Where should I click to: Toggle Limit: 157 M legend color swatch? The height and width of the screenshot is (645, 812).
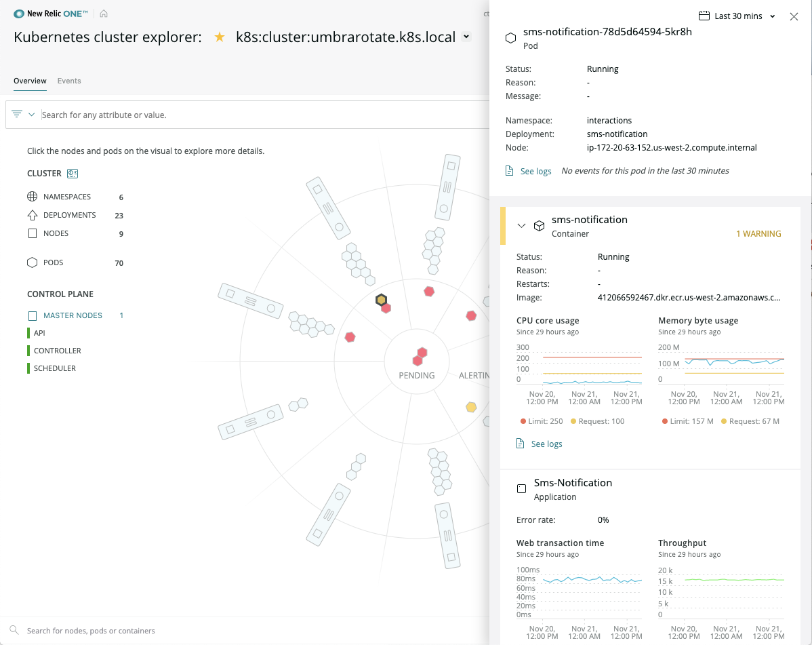(666, 421)
